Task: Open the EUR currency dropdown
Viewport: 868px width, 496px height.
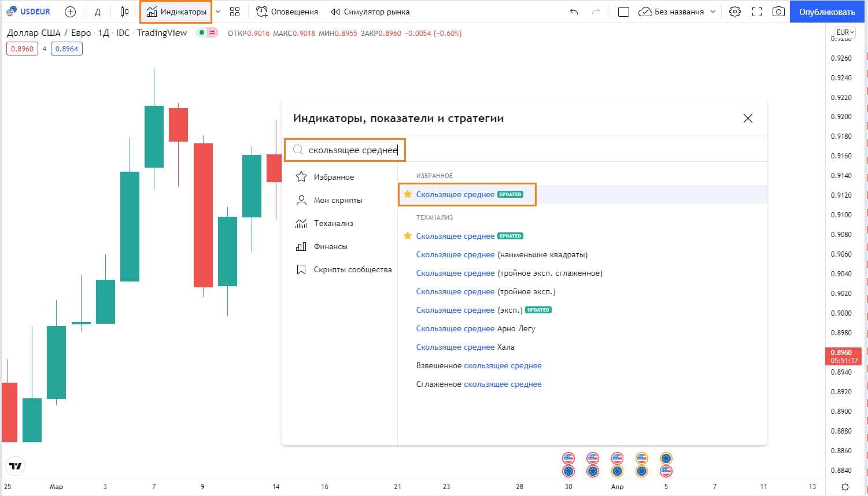Action: coord(845,32)
